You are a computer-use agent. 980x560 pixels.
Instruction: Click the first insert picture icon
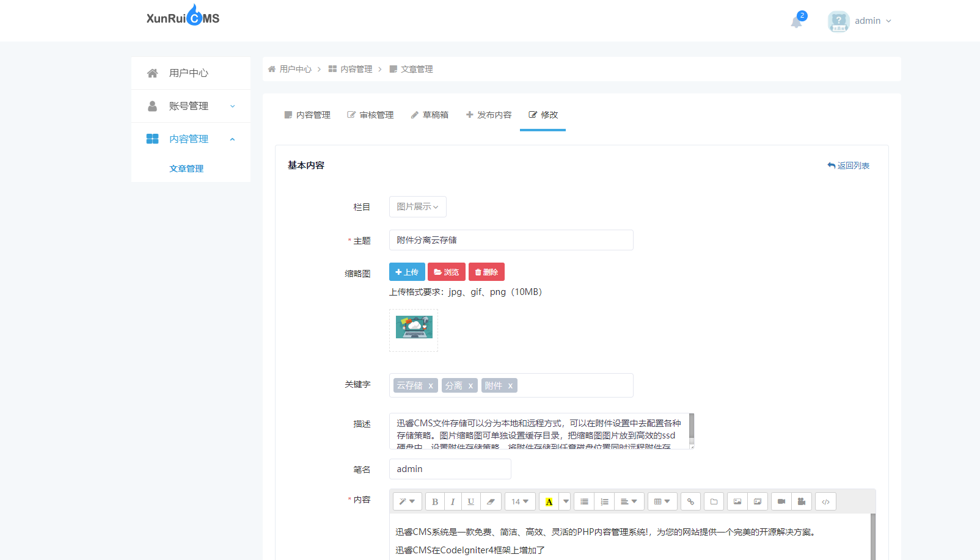[x=737, y=501]
